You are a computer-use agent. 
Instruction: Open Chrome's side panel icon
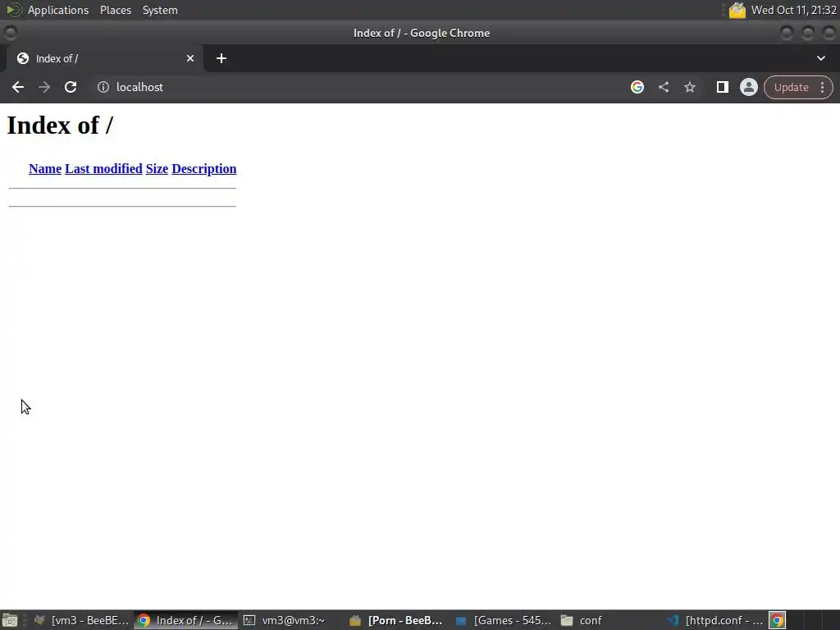[x=722, y=87]
